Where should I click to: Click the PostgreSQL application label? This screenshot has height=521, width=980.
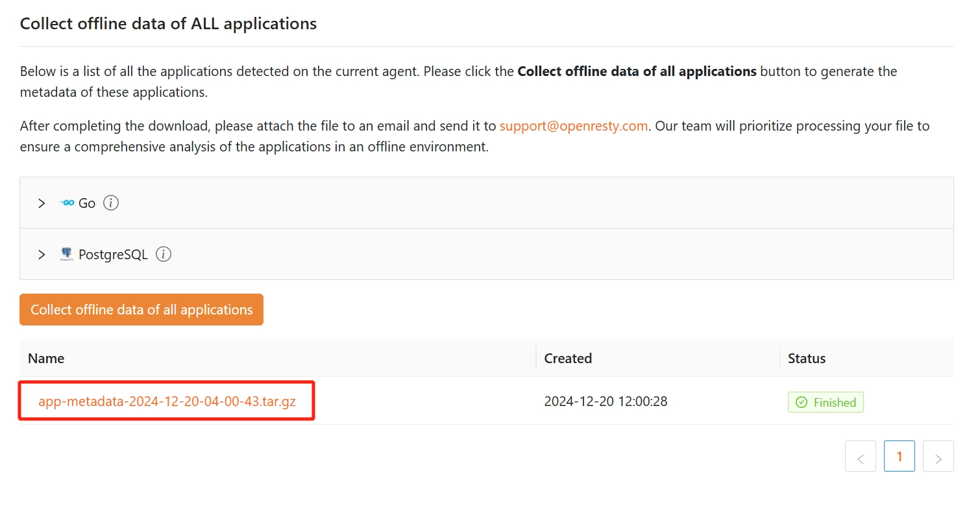pyautogui.click(x=113, y=255)
